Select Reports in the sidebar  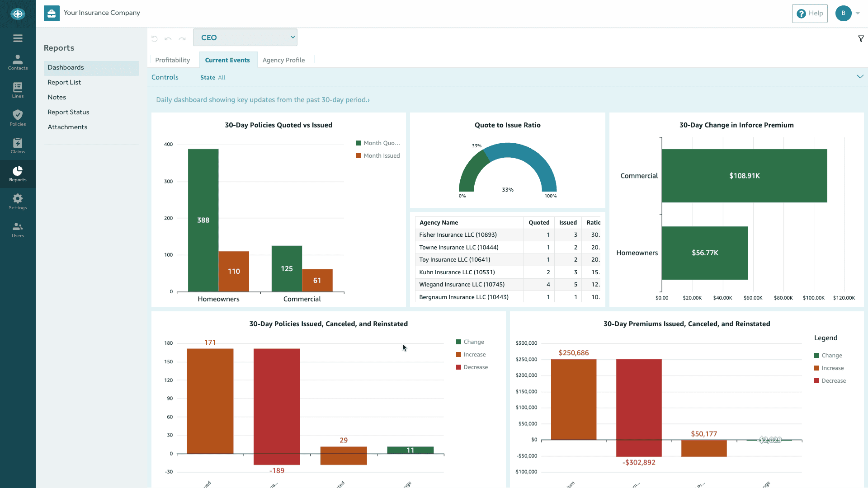pyautogui.click(x=18, y=174)
